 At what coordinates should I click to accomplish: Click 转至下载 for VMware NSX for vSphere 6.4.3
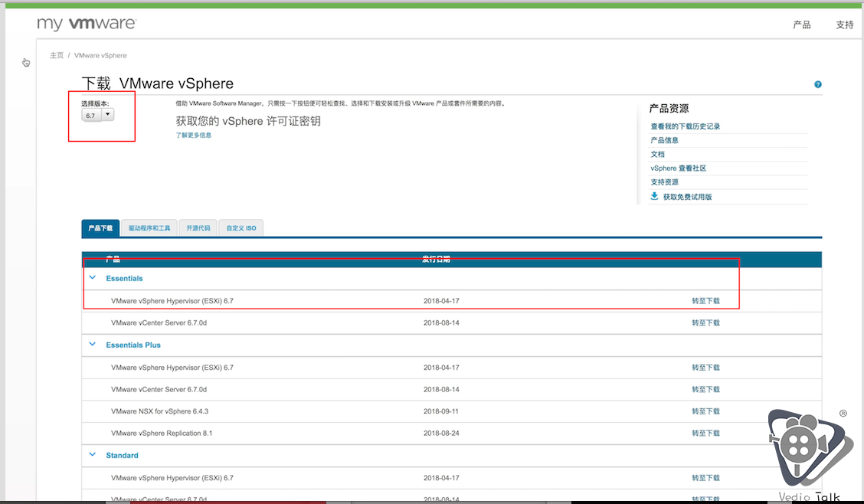coord(706,411)
